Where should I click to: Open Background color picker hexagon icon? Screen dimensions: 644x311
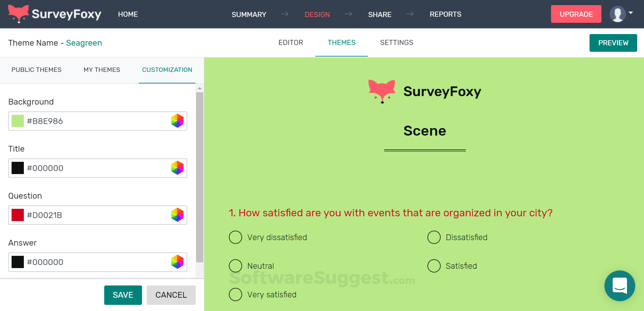point(177,121)
